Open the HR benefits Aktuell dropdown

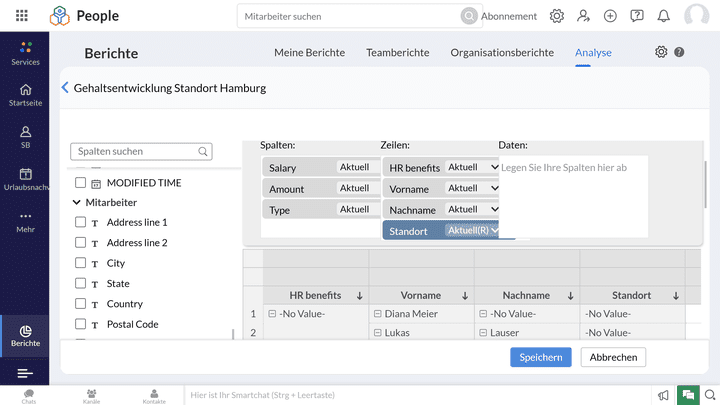tap(472, 167)
